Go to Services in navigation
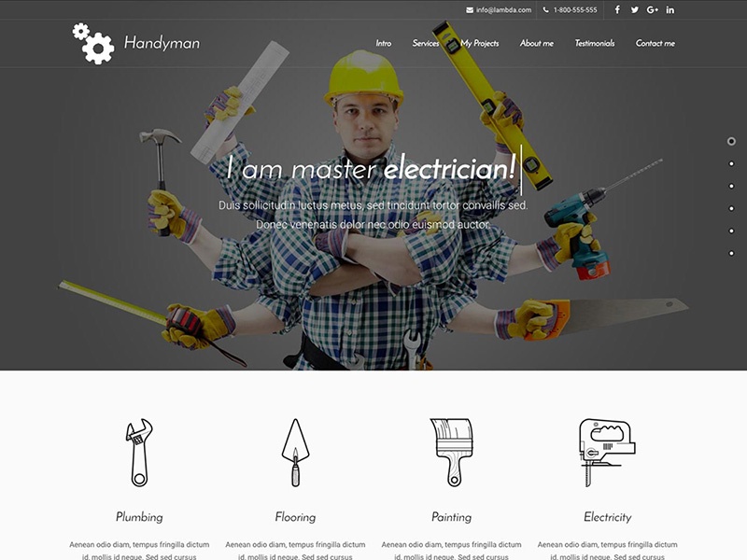The image size is (747, 560). click(426, 44)
